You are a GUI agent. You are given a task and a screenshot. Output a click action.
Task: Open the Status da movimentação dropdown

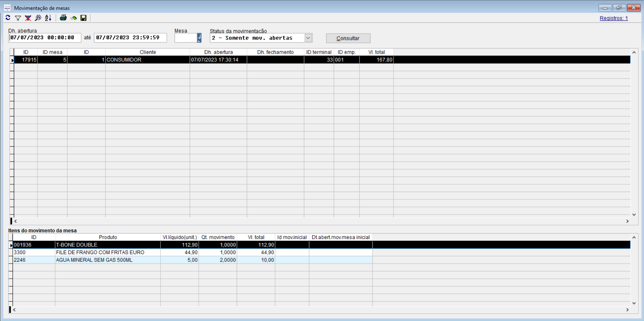308,38
